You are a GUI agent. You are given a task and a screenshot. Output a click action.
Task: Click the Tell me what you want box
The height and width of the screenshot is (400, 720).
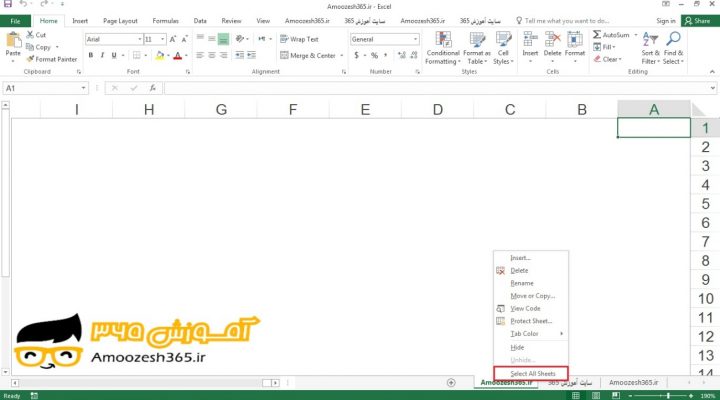(x=562, y=21)
